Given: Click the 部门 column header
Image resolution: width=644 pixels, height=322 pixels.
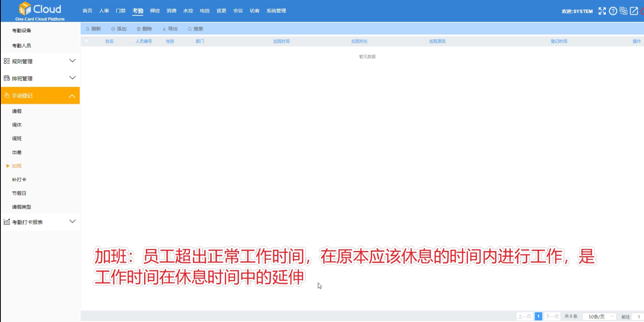Looking at the screenshot, I should 200,41.
